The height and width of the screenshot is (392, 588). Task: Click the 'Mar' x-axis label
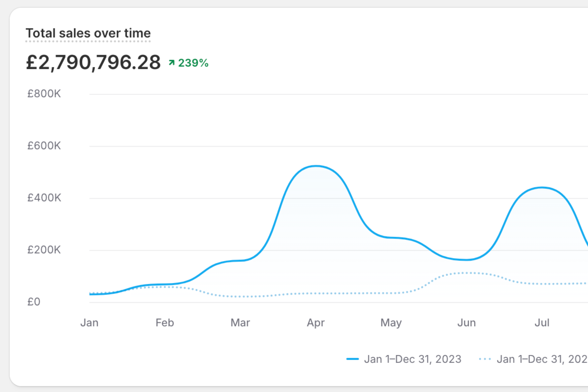click(240, 323)
